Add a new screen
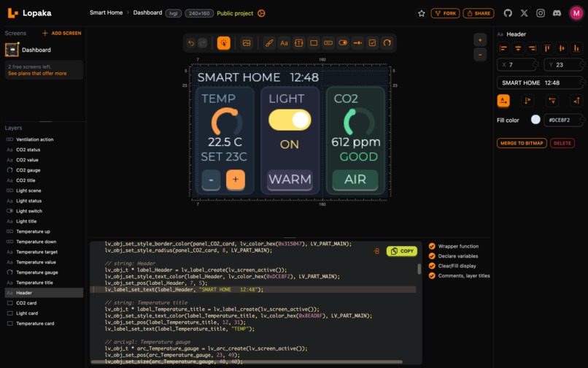This screenshot has height=368, width=588. point(61,34)
